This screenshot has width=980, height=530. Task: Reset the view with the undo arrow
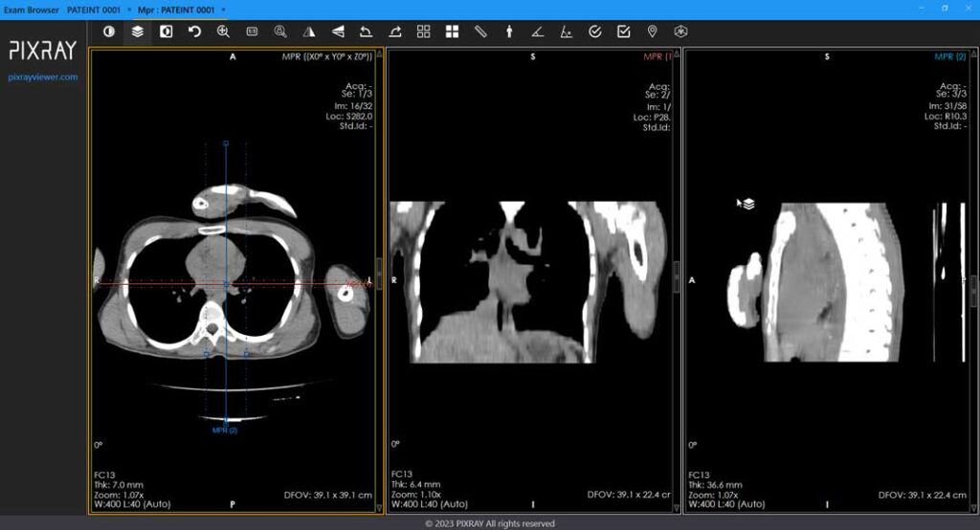pos(194,32)
